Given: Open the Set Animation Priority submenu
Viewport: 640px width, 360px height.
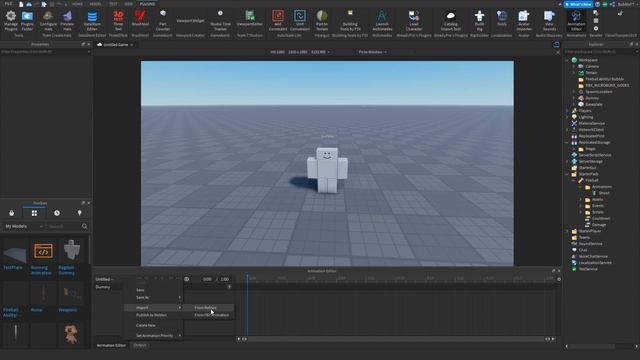Looking at the screenshot, I should point(153,336).
